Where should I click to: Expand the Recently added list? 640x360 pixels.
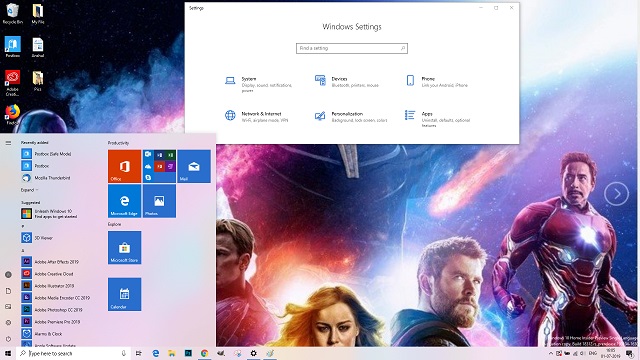29,190
